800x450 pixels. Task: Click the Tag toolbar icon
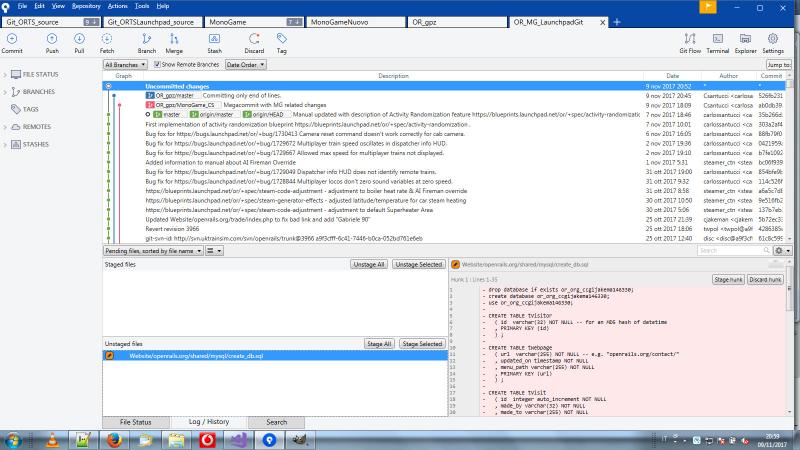click(x=282, y=43)
